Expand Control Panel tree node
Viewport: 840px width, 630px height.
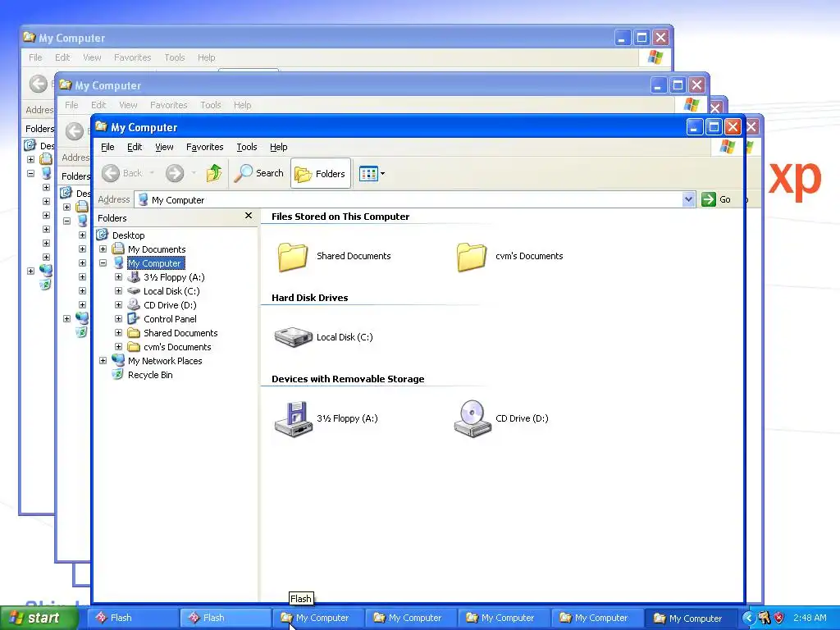point(118,319)
